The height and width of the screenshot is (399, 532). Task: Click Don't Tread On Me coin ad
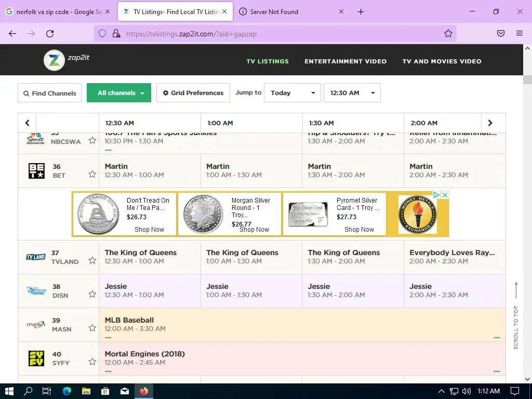[125, 214]
